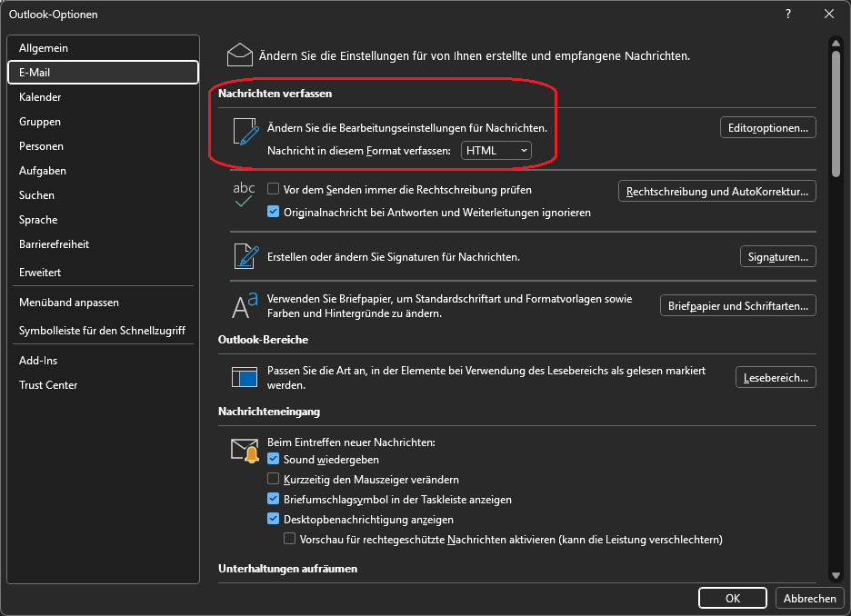Viewport: 851px width, 616px height.
Task: Click the Editoroptionen button
Action: pyautogui.click(x=767, y=127)
